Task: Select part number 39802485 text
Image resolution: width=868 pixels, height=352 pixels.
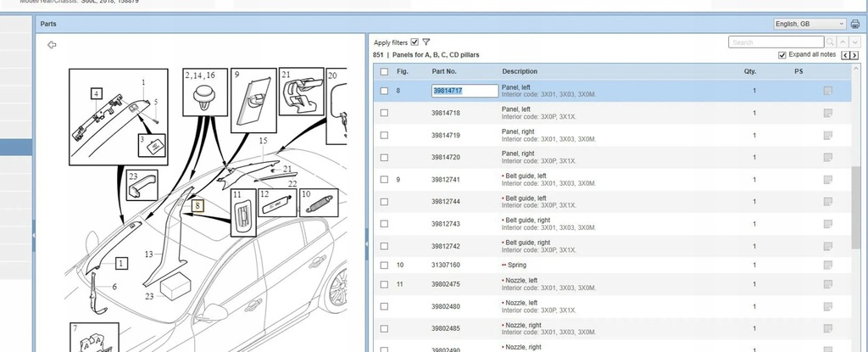Action: (446, 329)
